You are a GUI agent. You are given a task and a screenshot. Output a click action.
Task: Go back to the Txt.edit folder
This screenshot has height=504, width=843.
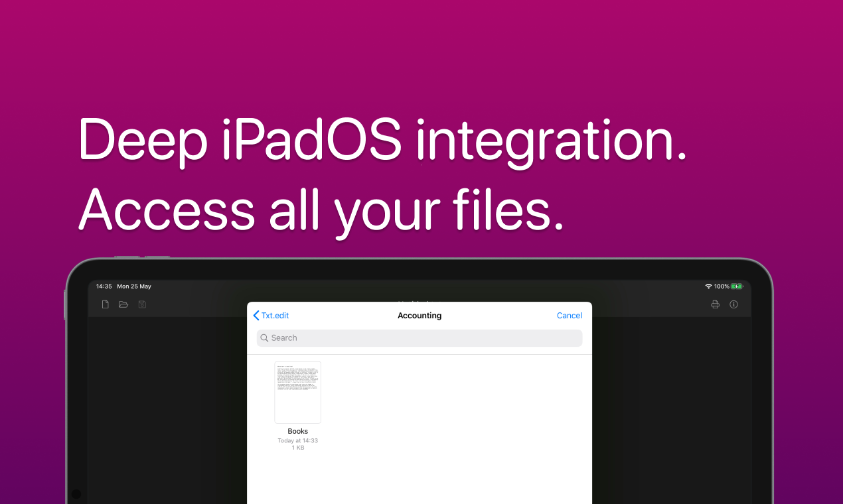click(x=271, y=316)
